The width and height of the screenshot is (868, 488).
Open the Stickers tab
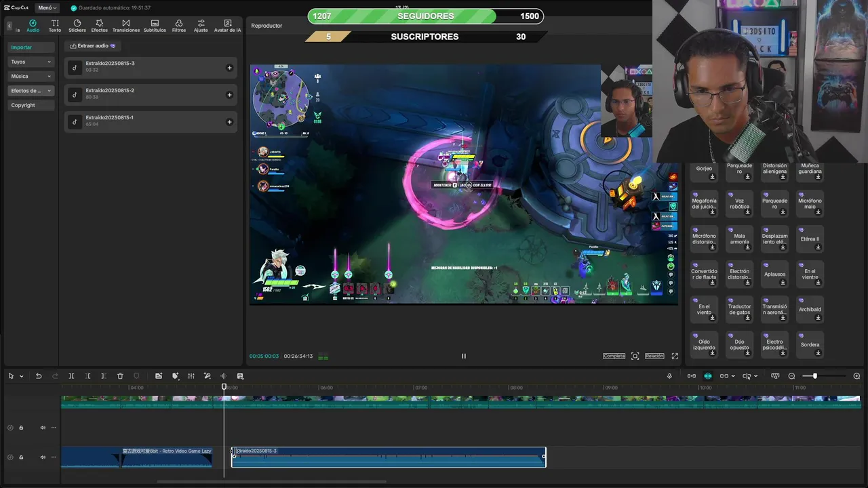[x=77, y=26]
